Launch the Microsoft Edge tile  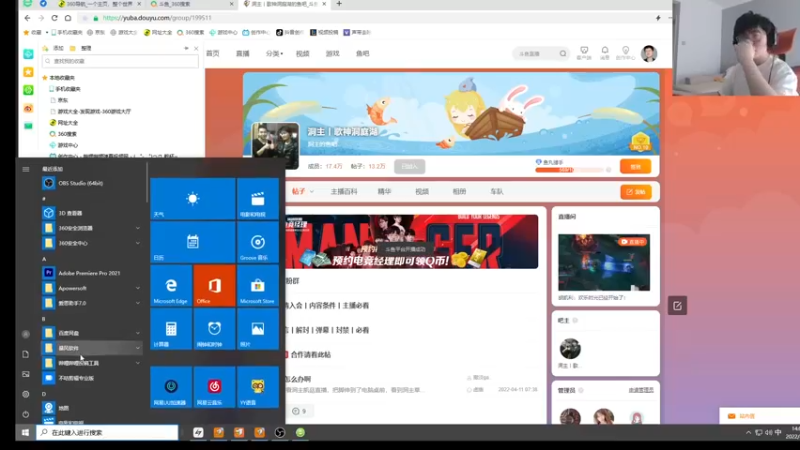click(x=171, y=285)
